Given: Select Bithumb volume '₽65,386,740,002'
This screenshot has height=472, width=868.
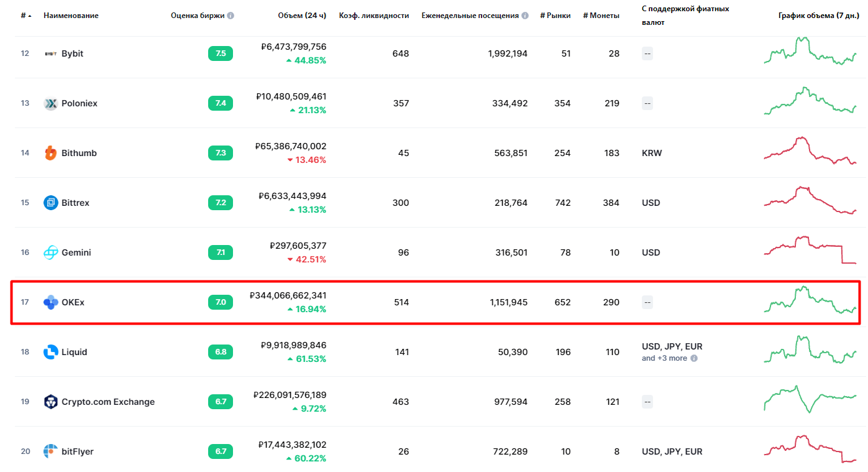Looking at the screenshot, I should pos(291,146).
